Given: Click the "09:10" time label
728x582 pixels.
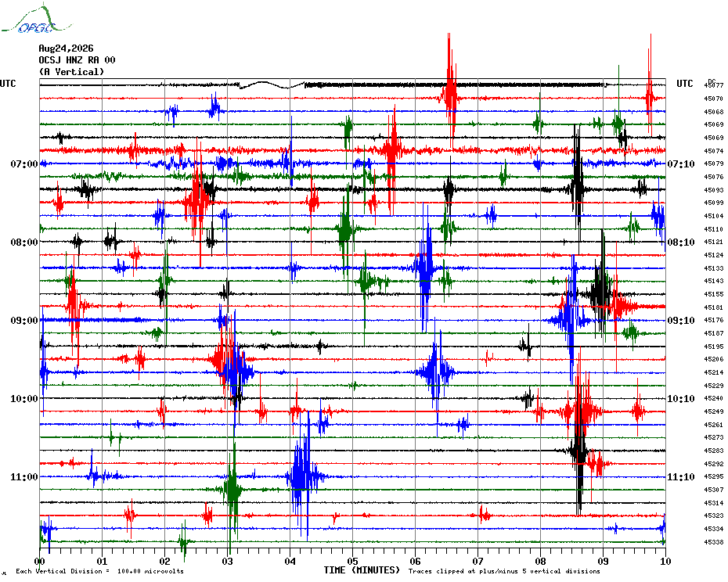Looking at the screenshot, I should coord(681,321).
